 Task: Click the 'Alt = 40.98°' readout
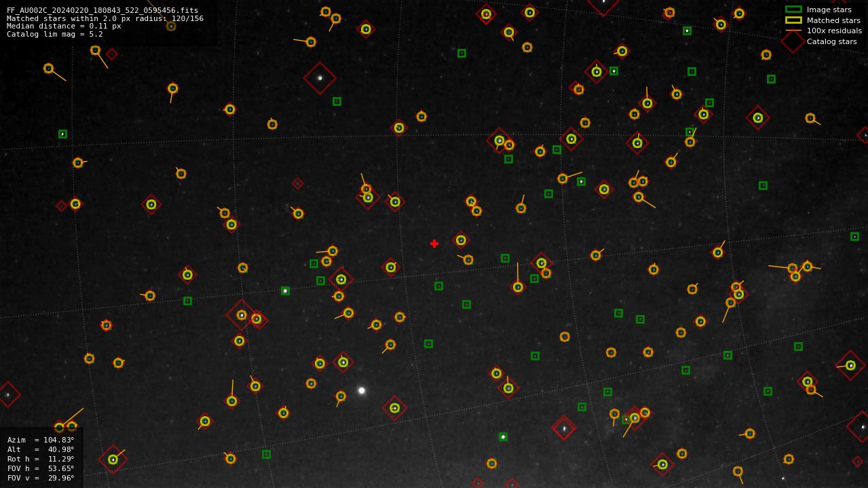click(x=41, y=449)
